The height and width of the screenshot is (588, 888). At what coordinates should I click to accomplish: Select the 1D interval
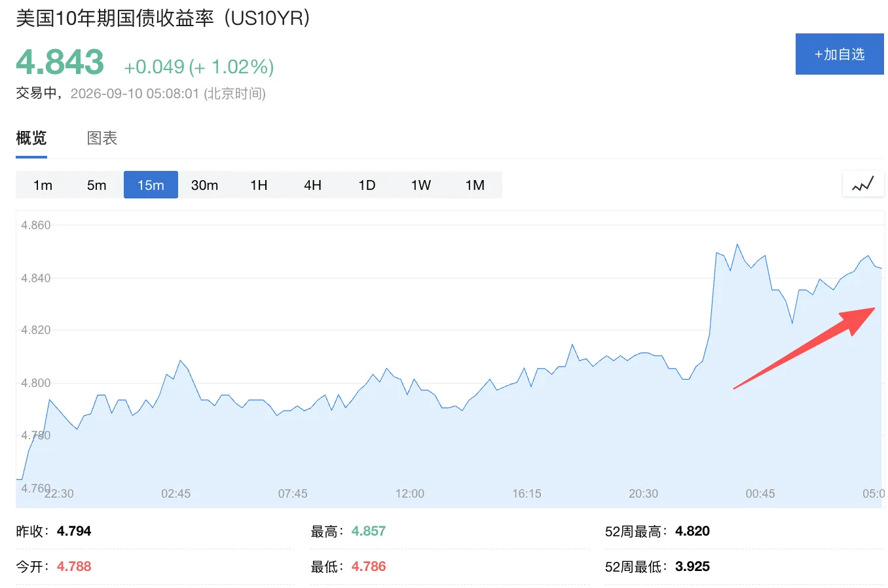point(367,185)
